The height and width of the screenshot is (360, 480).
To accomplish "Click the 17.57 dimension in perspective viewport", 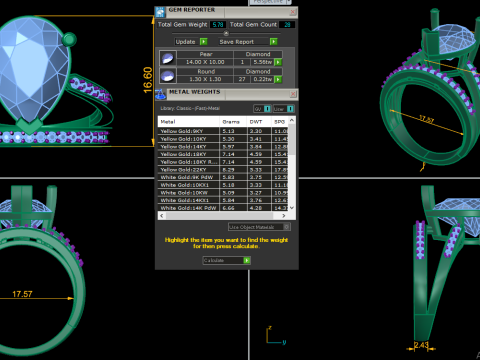I will click(426, 119).
